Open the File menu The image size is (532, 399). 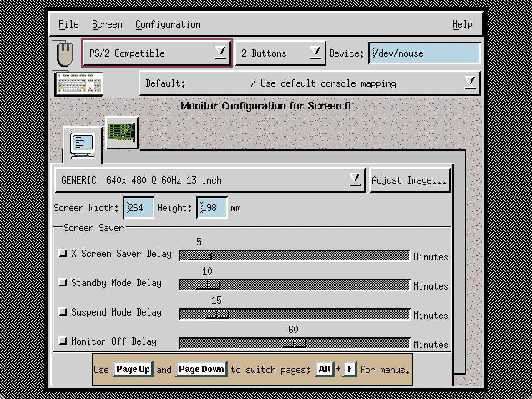[x=68, y=24]
